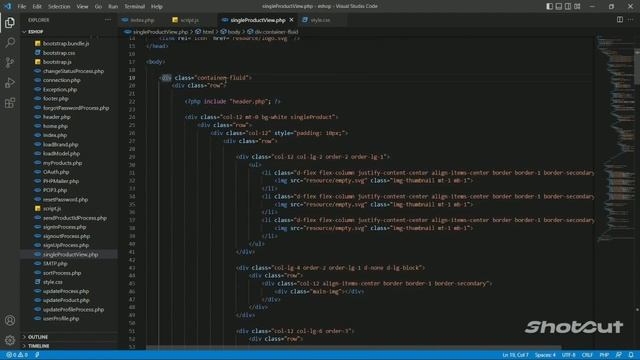Image resolution: width=640 pixels, height=360 pixels.
Task: Click the Split Editor Right icon
Action: (x=620, y=20)
